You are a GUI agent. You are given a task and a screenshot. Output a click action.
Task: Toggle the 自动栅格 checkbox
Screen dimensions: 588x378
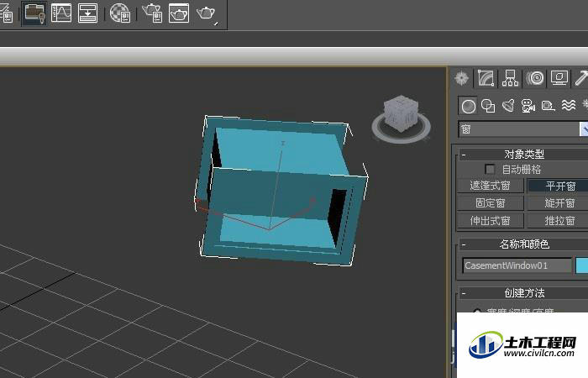tap(490, 169)
